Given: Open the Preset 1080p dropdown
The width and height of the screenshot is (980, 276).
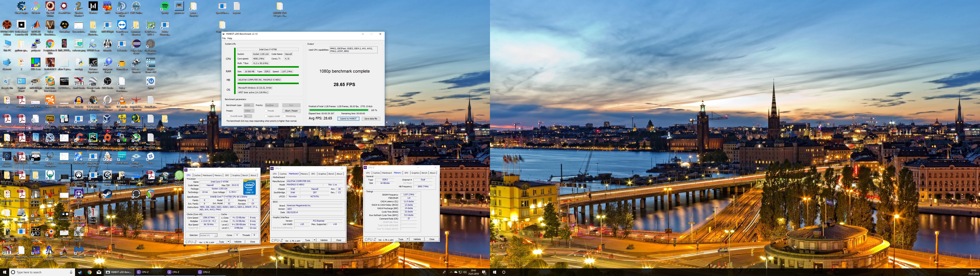Looking at the screenshot, I should (249, 111).
